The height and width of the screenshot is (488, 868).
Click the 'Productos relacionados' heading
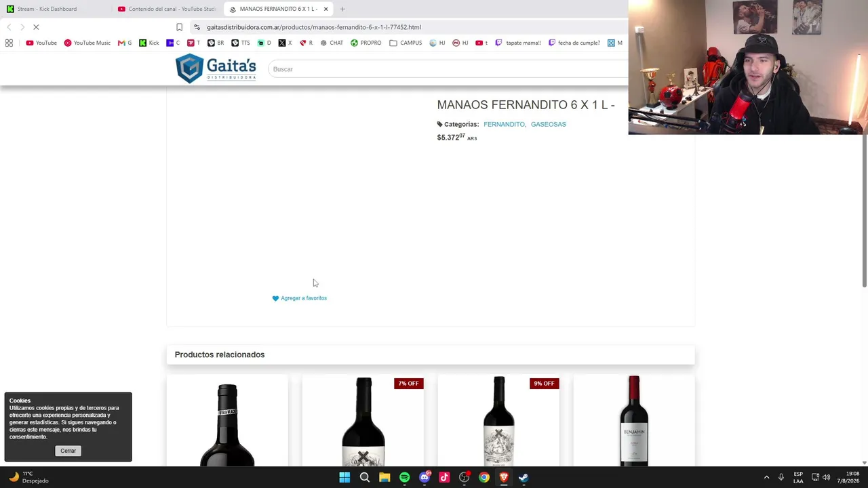click(220, 354)
